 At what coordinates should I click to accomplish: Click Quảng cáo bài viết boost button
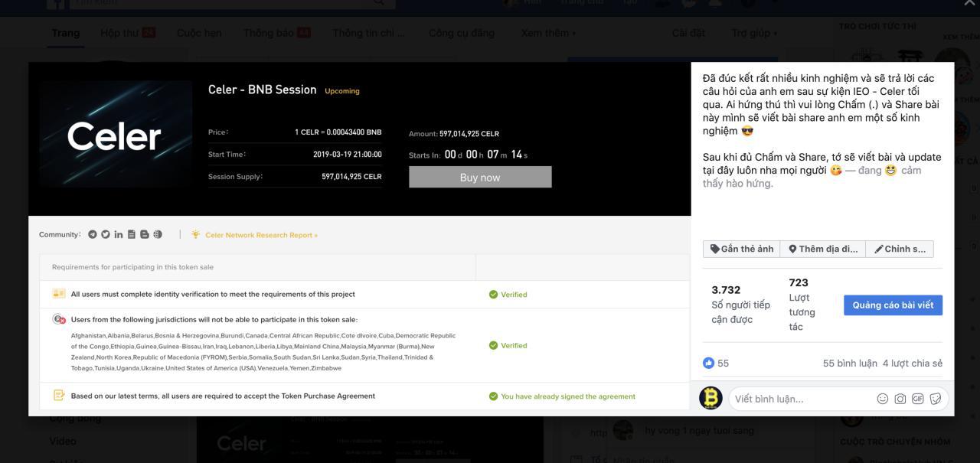click(893, 305)
